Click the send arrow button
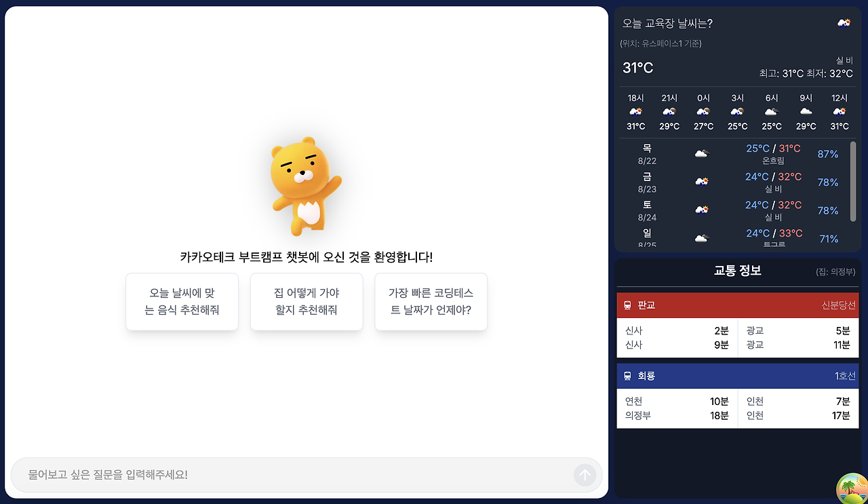Image resolution: width=868 pixels, height=504 pixels. point(585,475)
